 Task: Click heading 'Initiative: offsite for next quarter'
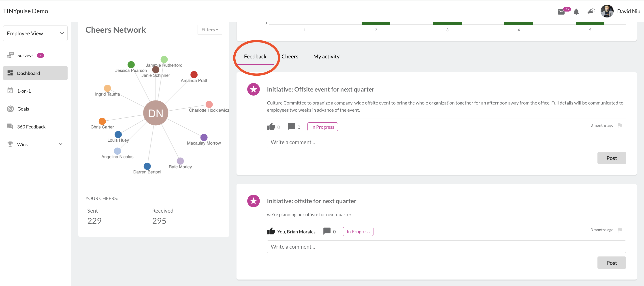(x=311, y=201)
